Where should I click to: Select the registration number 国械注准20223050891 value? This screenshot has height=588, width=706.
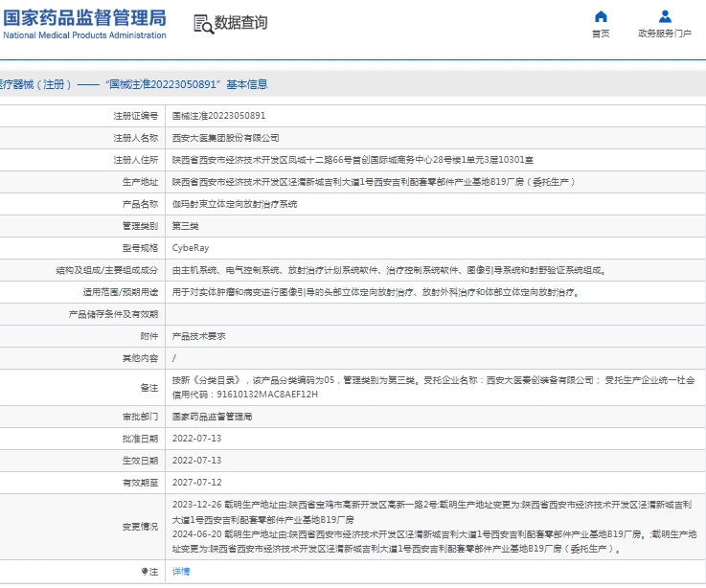click(x=218, y=116)
